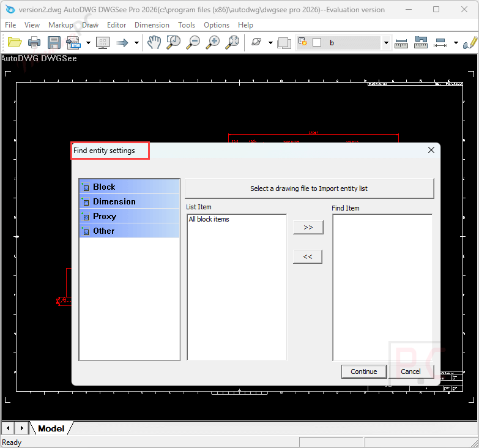The width and height of the screenshot is (479, 448).
Task: Click the blue right-arrow toolbar icon
Action: coord(122,42)
